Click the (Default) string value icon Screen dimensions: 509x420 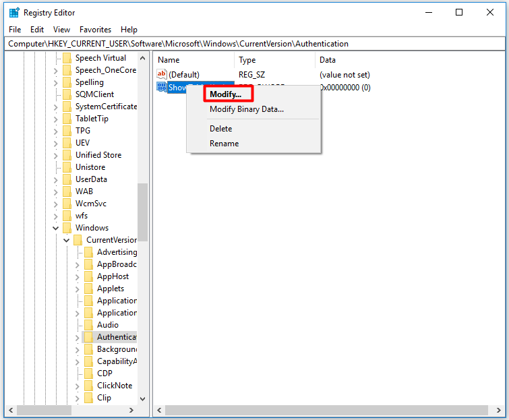click(x=162, y=74)
